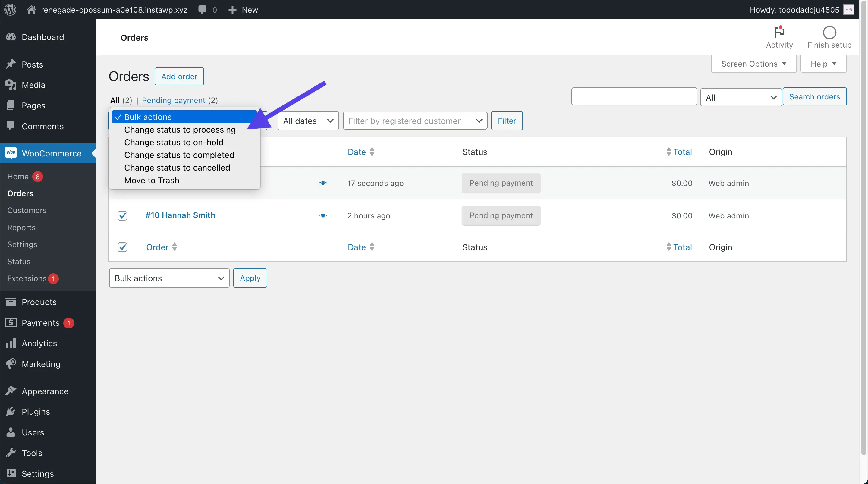The image size is (868, 484).
Task: Click the WooCommerce icon in sidebar
Action: [11, 153]
